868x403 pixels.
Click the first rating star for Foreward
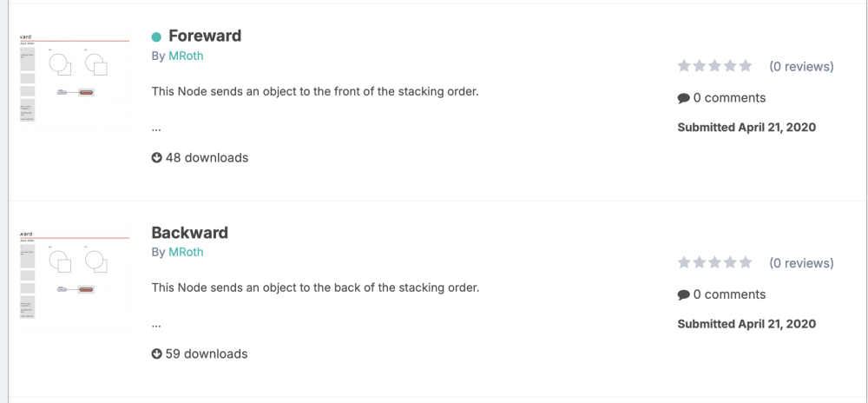(684, 66)
